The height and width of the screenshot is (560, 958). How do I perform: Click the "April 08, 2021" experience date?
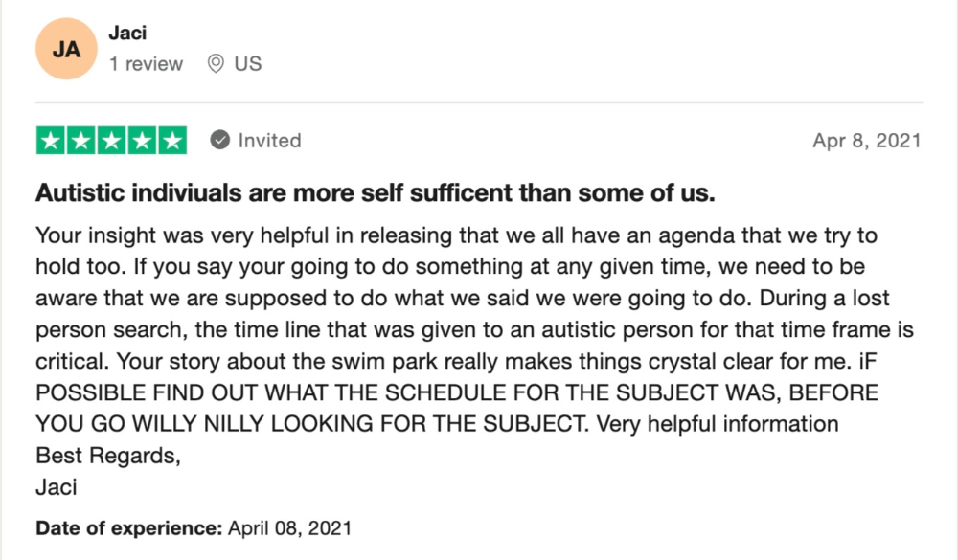click(x=289, y=527)
